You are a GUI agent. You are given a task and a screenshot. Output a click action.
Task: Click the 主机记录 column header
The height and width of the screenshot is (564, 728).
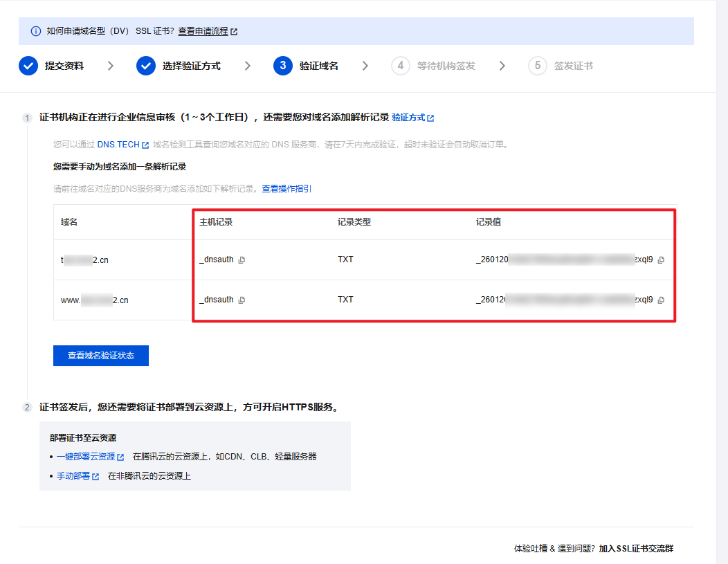tap(216, 222)
